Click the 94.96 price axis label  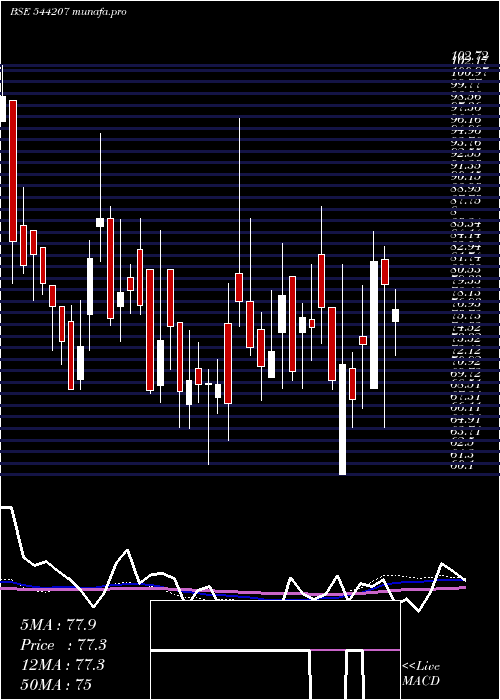pyautogui.click(x=467, y=131)
